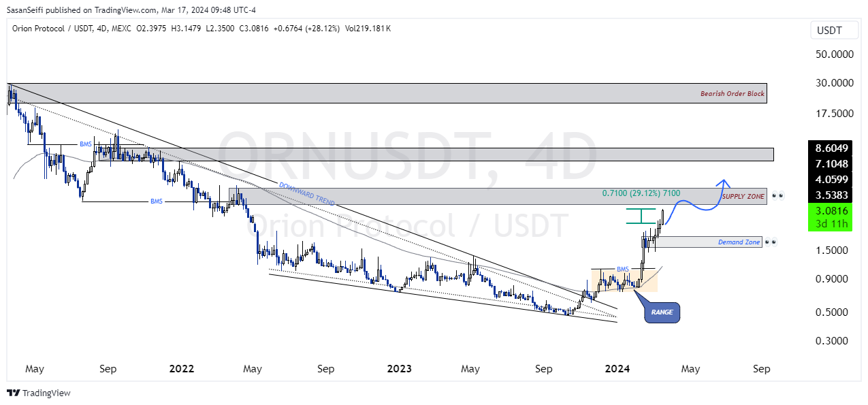The image size is (868, 405).
Task: Click the 2024 time axis label
Action: 617,369
